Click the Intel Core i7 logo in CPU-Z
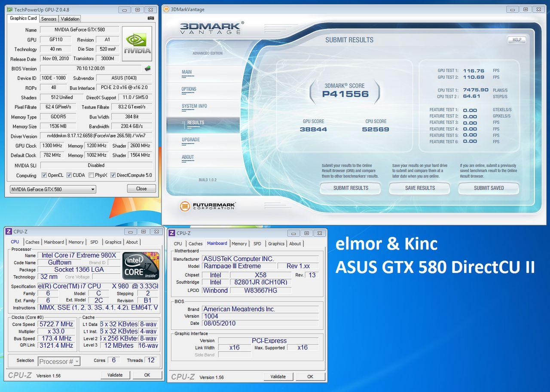This screenshot has height=392, width=550. click(x=141, y=266)
